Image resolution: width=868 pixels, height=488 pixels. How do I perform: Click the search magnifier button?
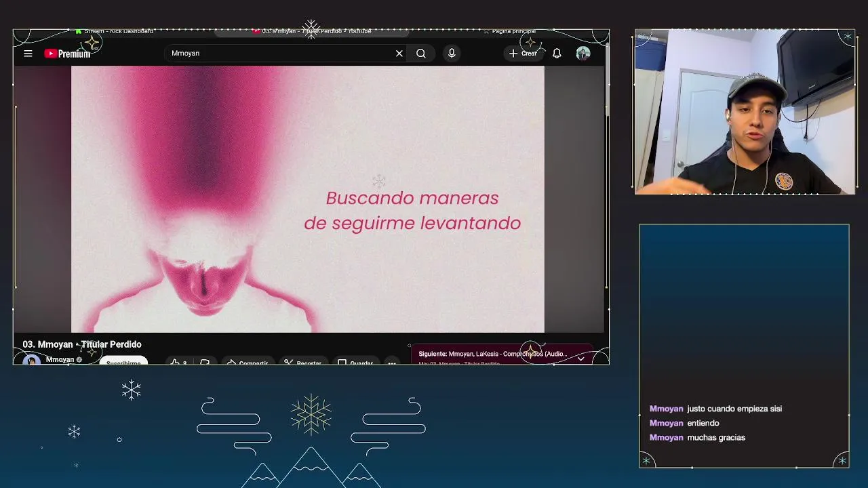pyautogui.click(x=421, y=54)
